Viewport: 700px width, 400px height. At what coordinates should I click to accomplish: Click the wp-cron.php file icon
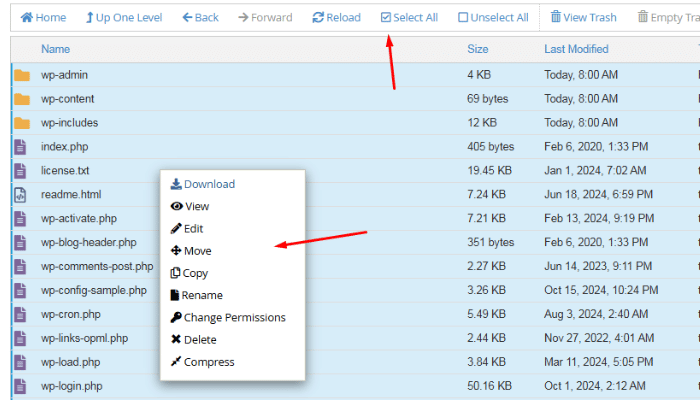coord(20,314)
